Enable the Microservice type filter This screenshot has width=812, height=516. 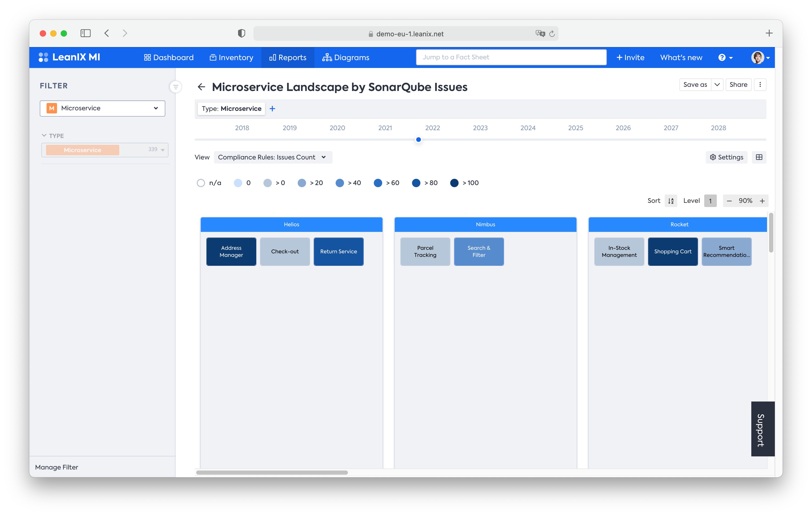pyautogui.click(x=83, y=150)
